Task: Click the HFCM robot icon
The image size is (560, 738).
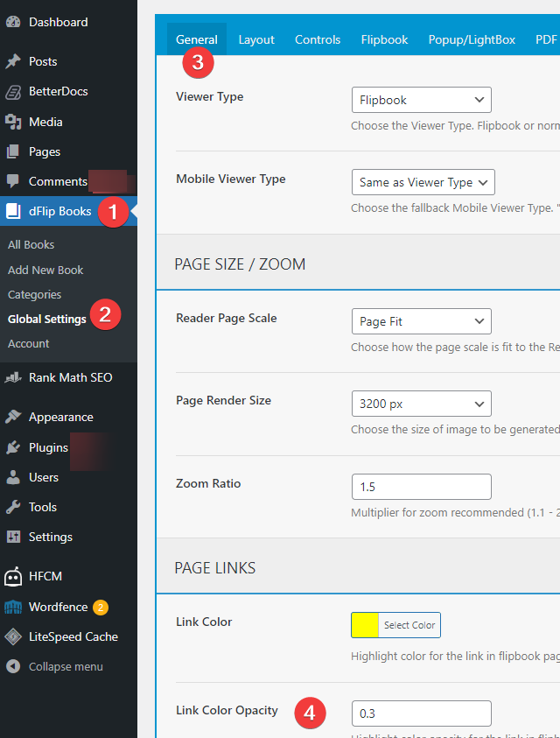Action: point(13,576)
